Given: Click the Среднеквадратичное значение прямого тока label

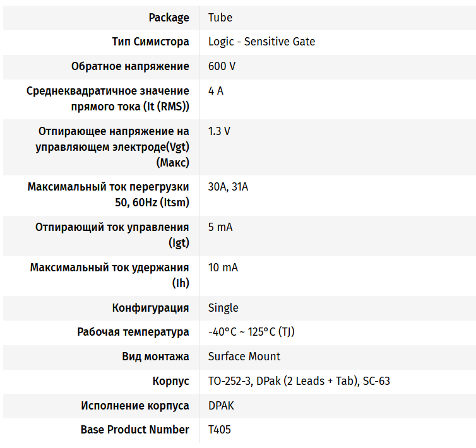Looking at the screenshot, I should 108,98.
